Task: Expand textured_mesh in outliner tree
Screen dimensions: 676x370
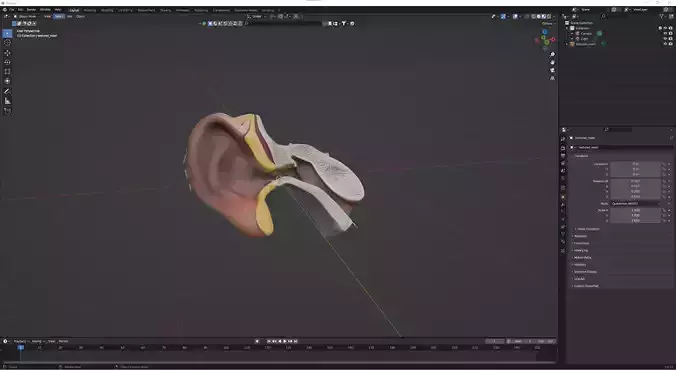Action: (x=567, y=44)
